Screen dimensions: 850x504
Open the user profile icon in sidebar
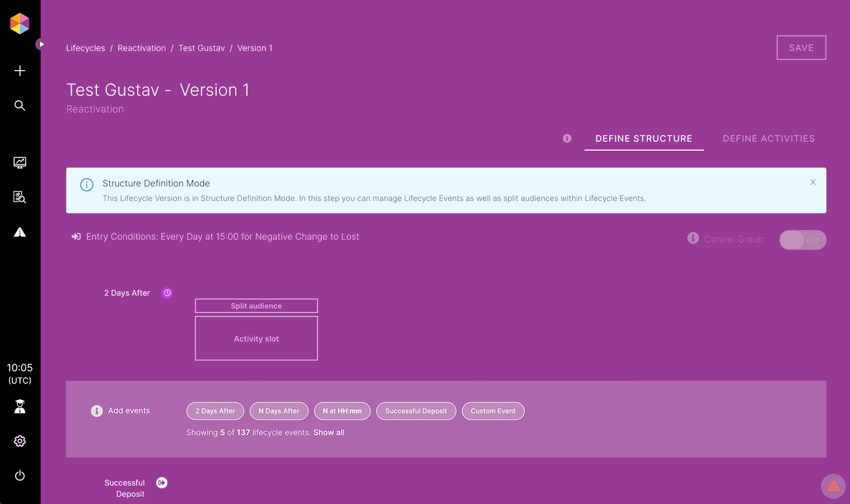pyautogui.click(x=20, y=407)
